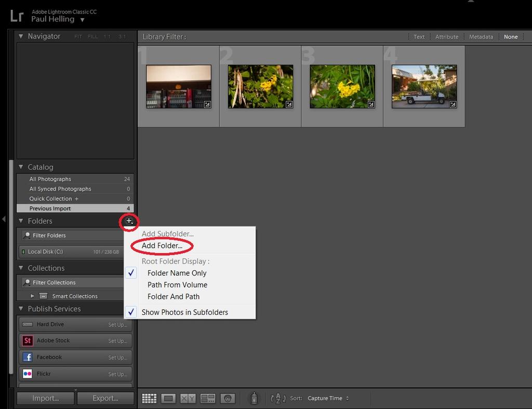Expand the Smart Collections group
This screenshot has width=532, height=409.
[x=32, y=296]
